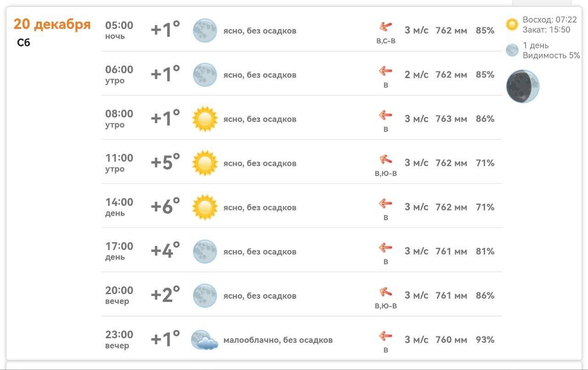
Task: Click the wind direction arrow at 05:00
Action: click(x=385, y=27)
